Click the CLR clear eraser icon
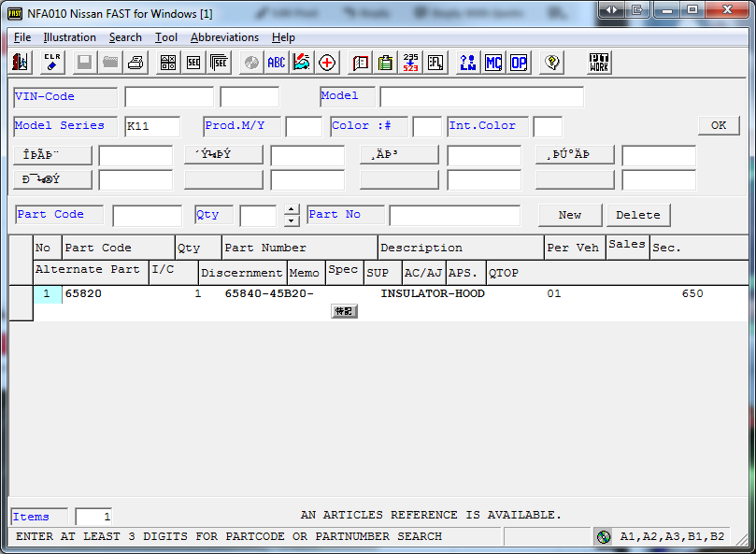The width and height of the screenshot is (756, 554). point(52,63)
